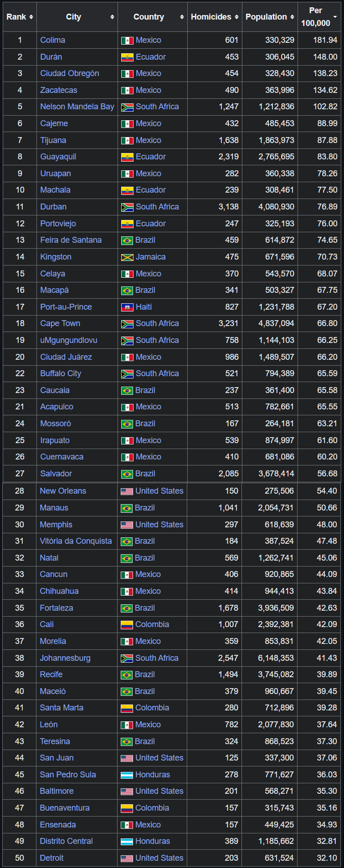Click the South Africa flag in Cape Town row
Screen dimensions: 344x868
127,324
